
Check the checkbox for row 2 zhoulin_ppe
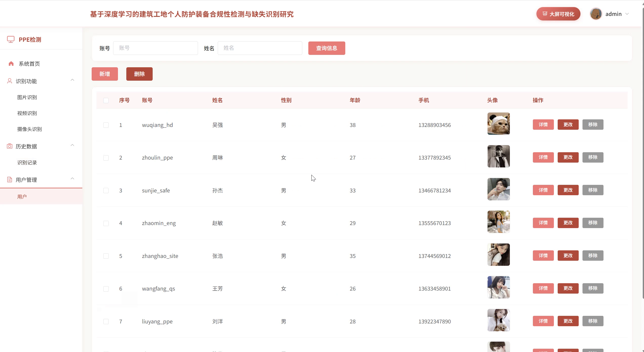(x=106, y=158)
